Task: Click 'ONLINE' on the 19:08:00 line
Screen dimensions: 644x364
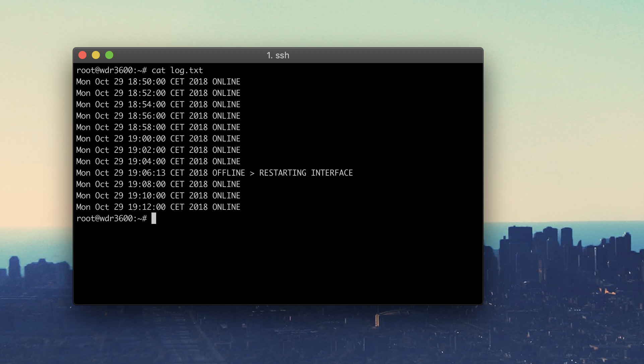Action: point(226,184)
